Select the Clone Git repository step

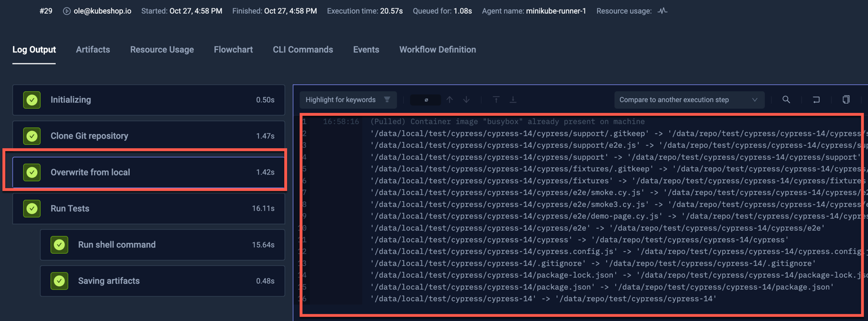click(x=149, y=136)
